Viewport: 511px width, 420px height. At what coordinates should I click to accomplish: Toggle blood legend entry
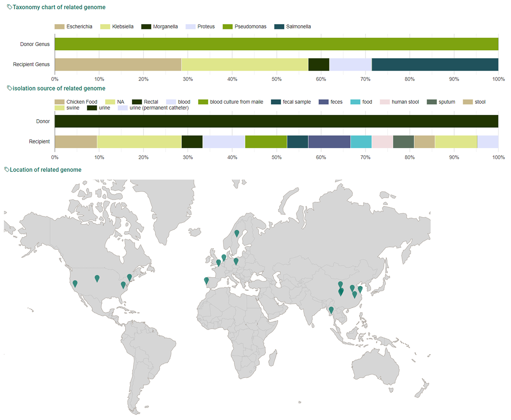point(178,102)
